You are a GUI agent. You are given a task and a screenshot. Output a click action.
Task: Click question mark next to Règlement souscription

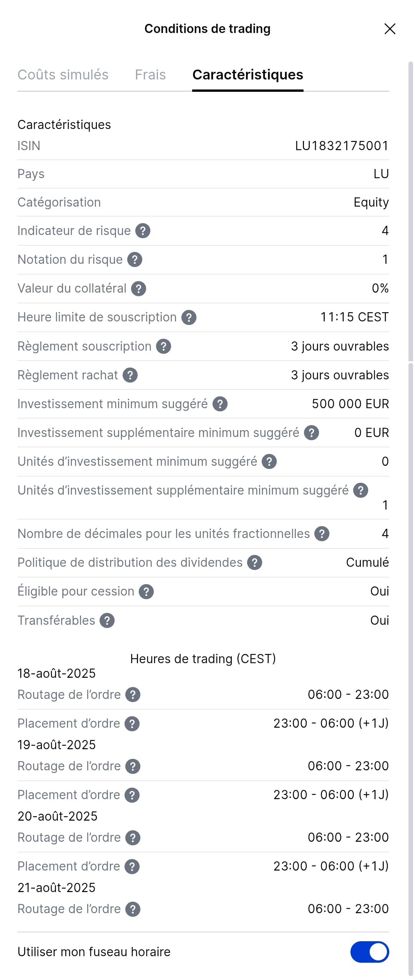pyautogui.click(x=163, y=346)
